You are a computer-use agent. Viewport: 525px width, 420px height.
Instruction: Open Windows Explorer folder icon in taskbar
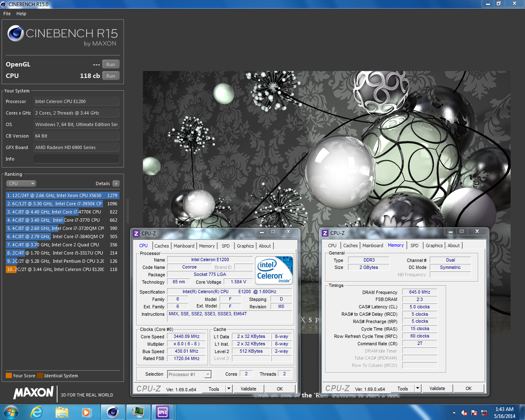coord(62,412)
